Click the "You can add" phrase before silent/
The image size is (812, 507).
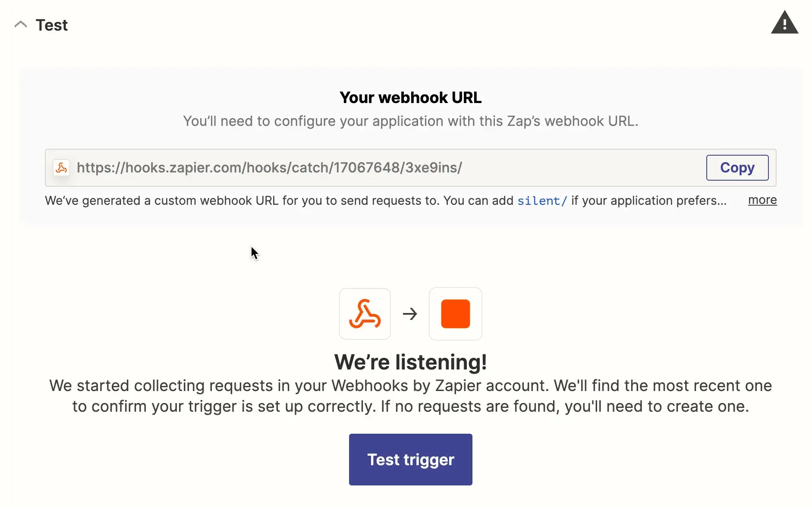(478, 201)
